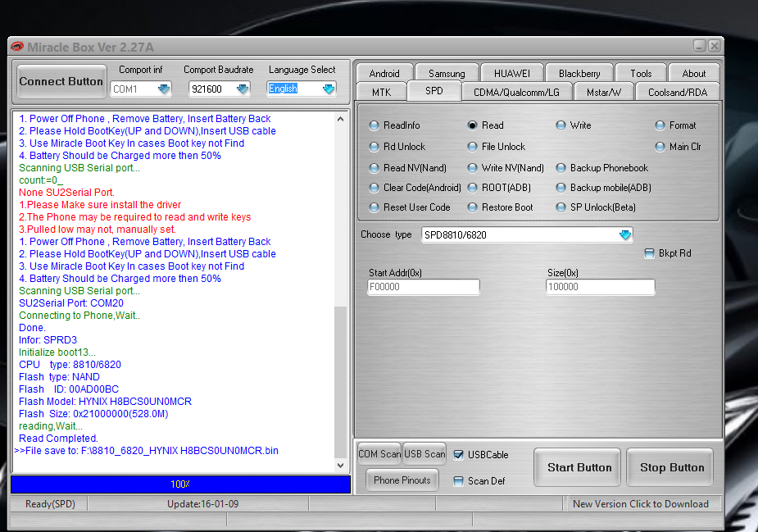Enable the Scan Def checkbox

[x=458, y=481]
